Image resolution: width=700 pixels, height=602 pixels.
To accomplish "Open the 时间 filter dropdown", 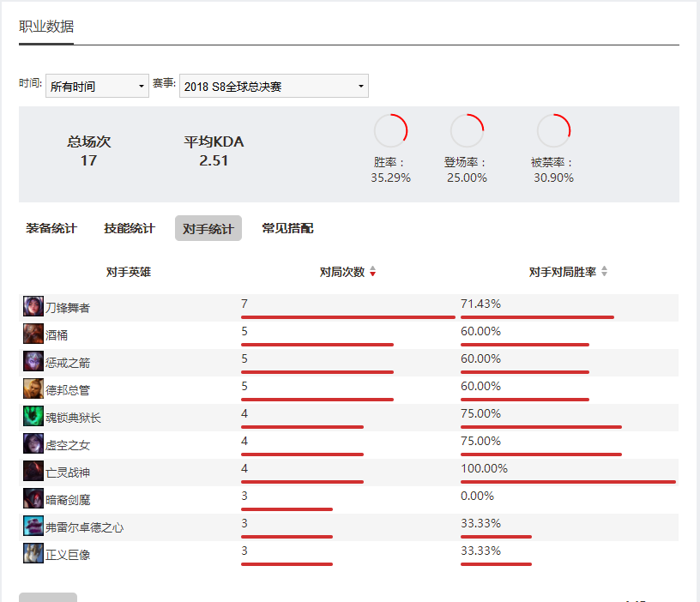I will click(96, 86).
